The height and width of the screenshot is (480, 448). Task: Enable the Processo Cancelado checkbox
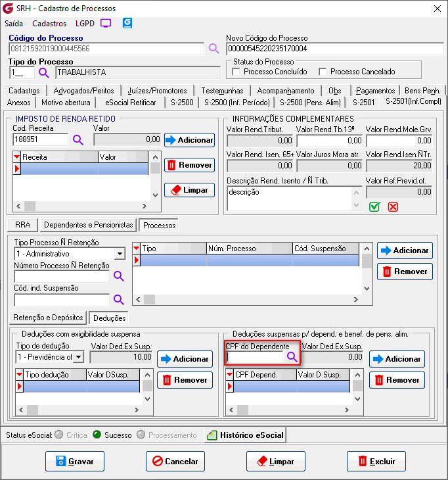(323, 72)
